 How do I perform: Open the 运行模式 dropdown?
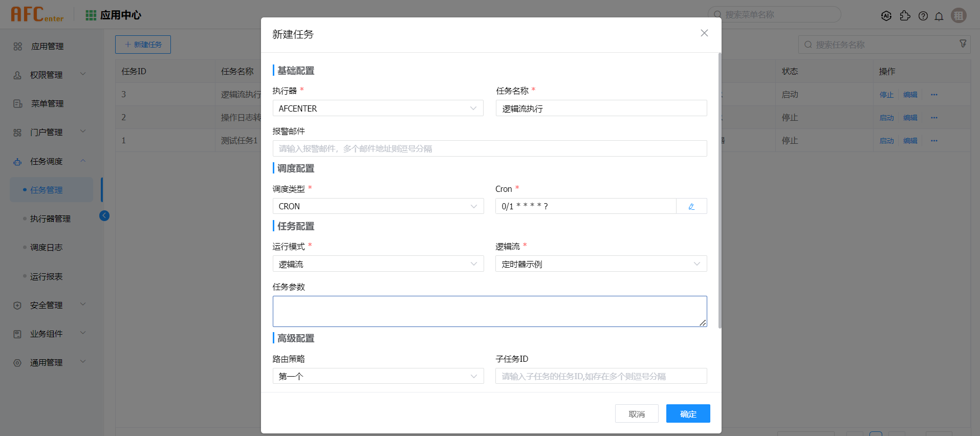(378, 264)
